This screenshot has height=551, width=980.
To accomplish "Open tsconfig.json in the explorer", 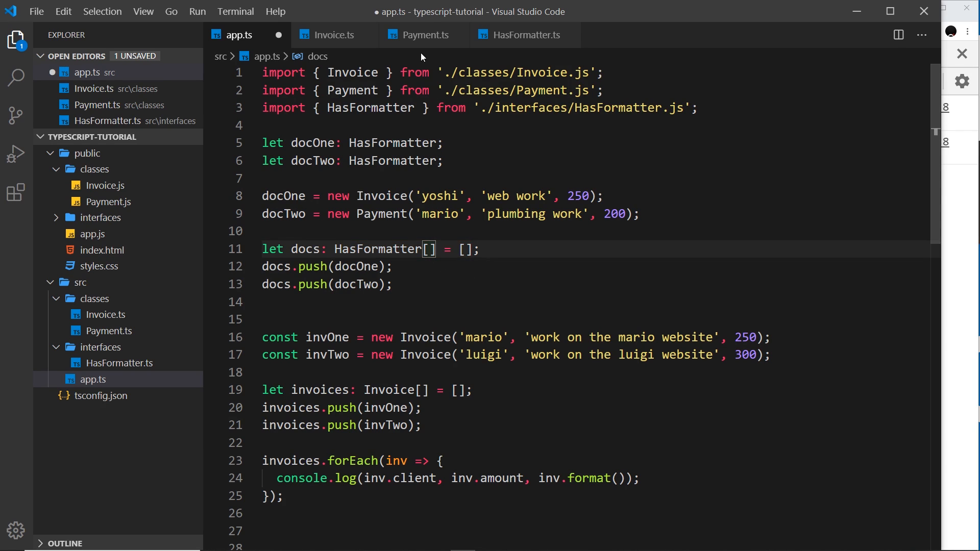I will (x=101, y=396).
